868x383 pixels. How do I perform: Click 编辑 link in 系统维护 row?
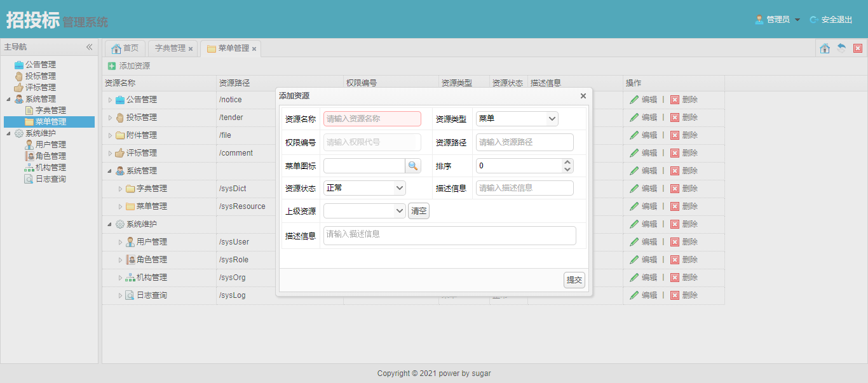649,224
